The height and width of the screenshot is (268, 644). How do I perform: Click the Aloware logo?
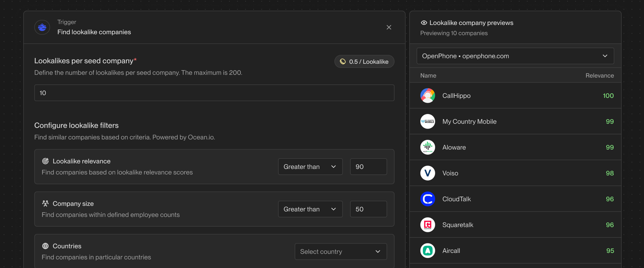tap(427, 147)
